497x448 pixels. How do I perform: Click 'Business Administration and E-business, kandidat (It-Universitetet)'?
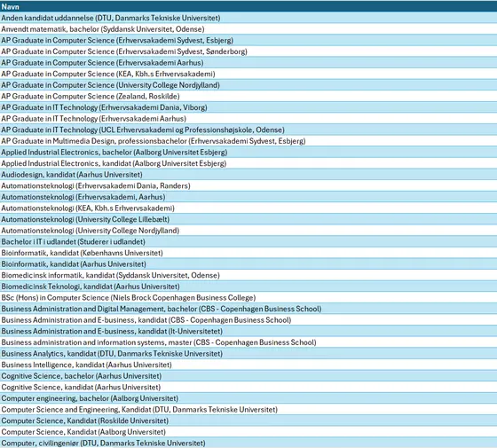(248, 331)
